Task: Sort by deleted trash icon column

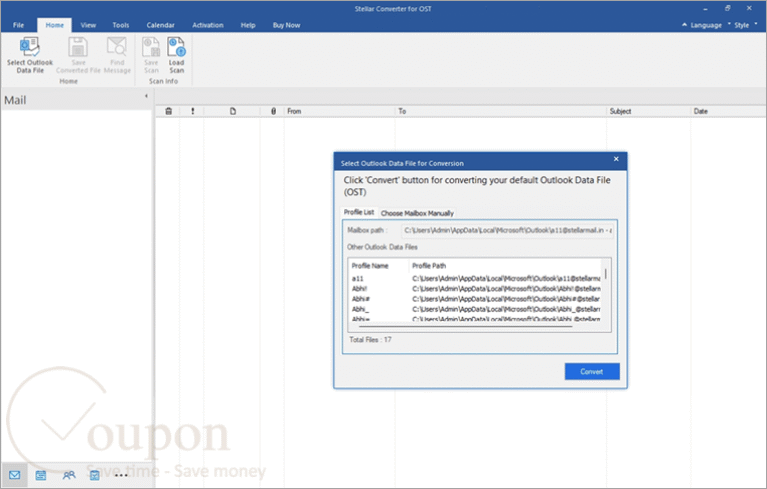Action: pos(168,111)
